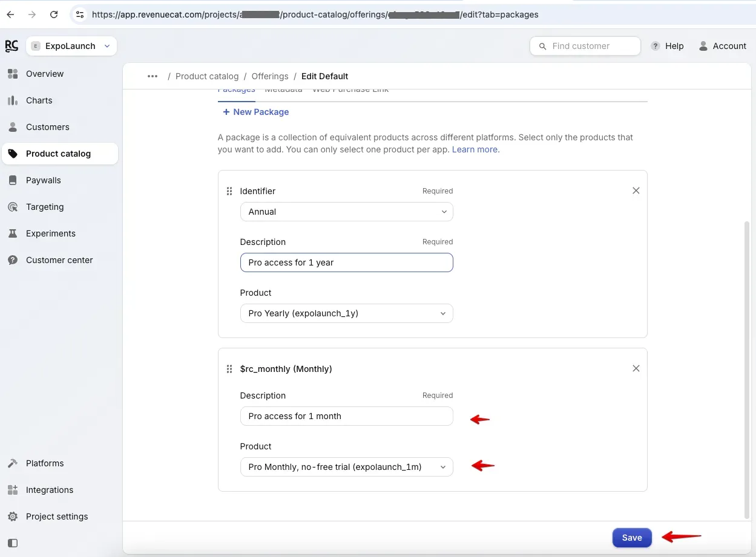Reload the page with the refresh icon
The height and width of the screenshot is (557, 756).
pos(54,14)
